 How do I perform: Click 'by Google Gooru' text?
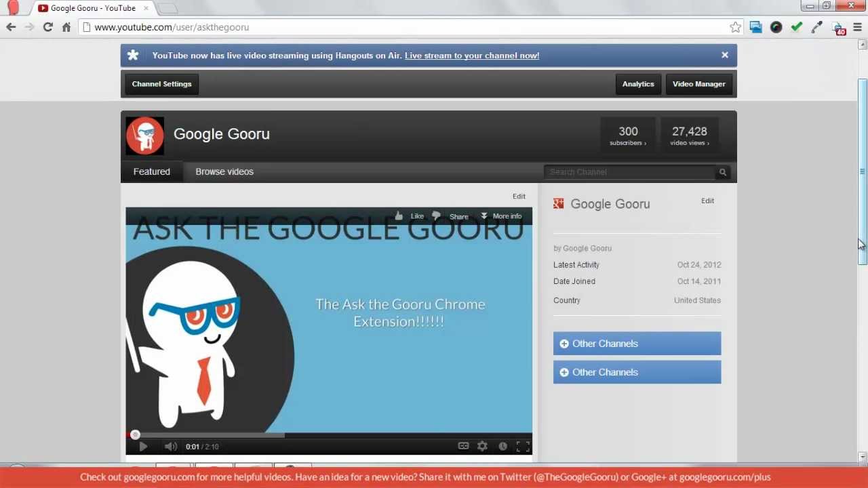[x=583, y=248]
